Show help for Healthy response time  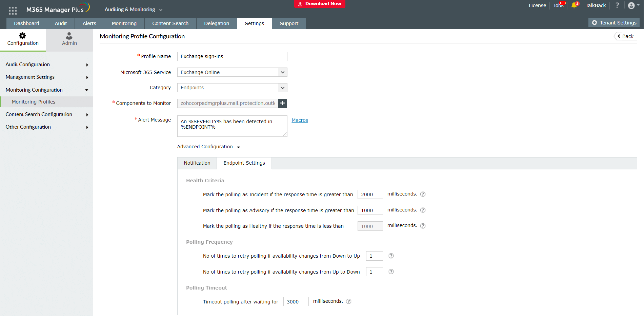pyautogui.click(x=423, y=226)
